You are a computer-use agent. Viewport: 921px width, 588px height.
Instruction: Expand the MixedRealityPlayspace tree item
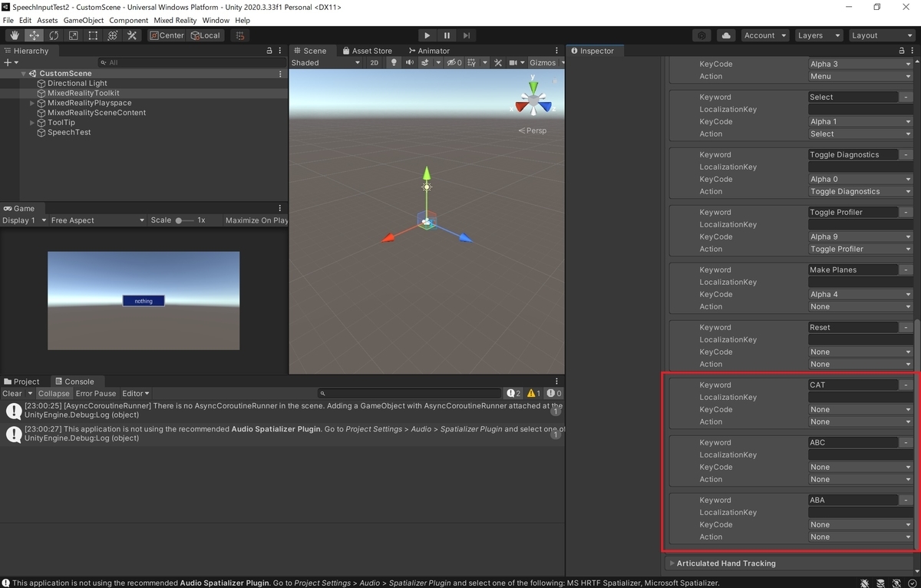click(32, 103)
